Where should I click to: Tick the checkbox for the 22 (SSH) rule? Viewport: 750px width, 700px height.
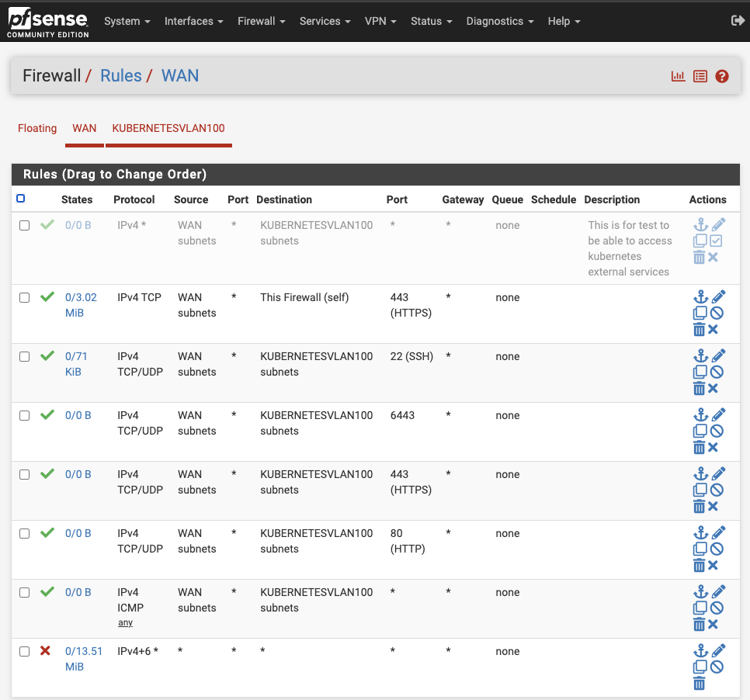pyautogui.click(x=25, y=357)
